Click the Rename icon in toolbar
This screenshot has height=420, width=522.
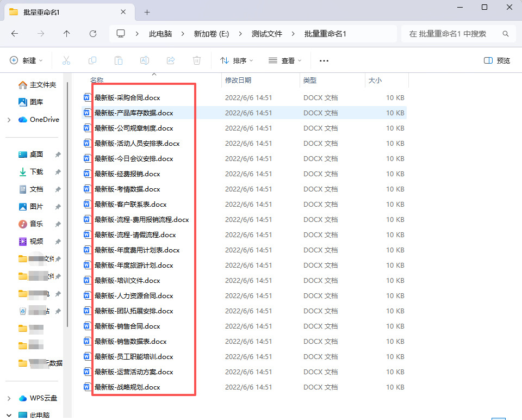tap(145, 60)
